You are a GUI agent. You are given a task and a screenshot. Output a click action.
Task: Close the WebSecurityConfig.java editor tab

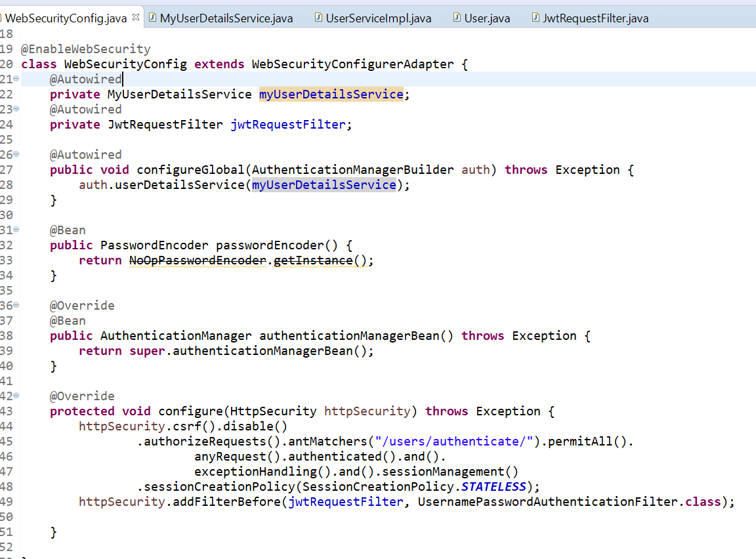click(136, 16)
